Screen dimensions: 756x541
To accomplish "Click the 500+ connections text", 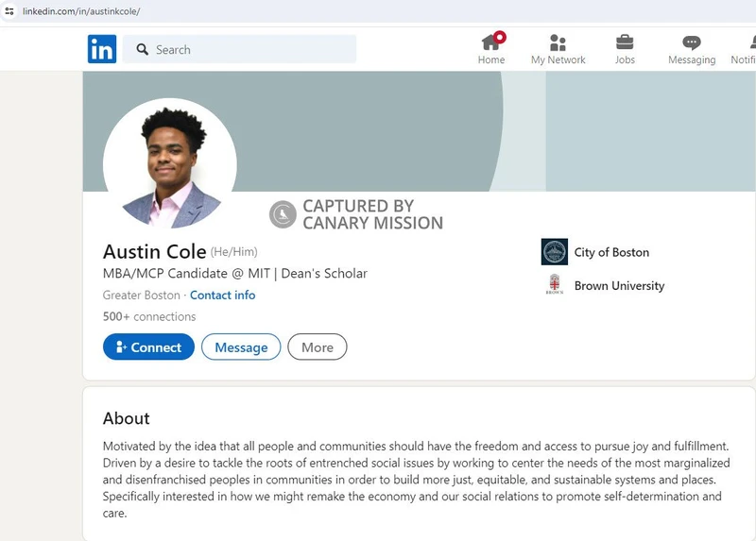I will click(149, 316).
